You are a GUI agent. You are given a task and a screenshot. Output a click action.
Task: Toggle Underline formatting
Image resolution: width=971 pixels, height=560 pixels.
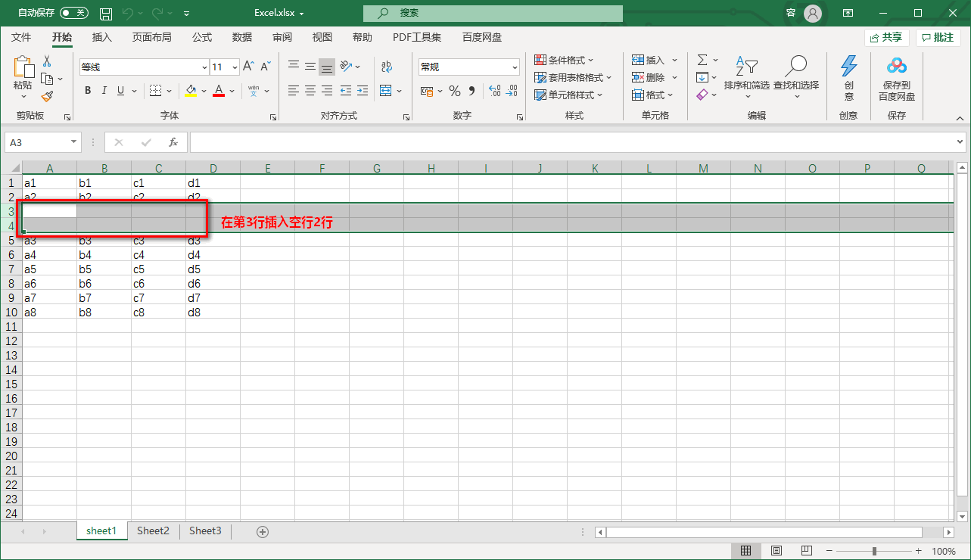[x=121, y=91]
